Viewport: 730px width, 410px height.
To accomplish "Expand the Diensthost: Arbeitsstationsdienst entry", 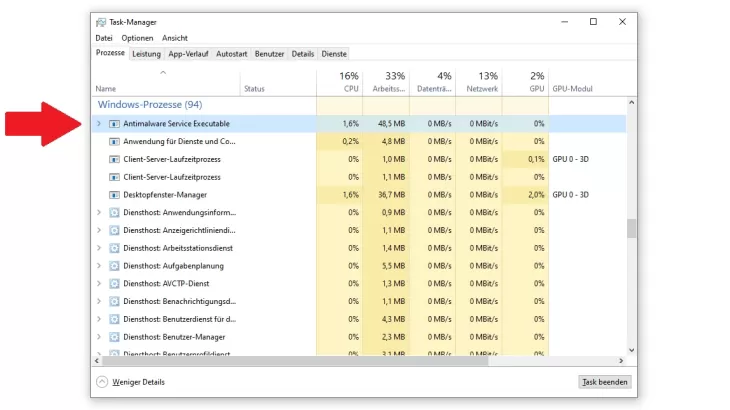I will point(98,248).
